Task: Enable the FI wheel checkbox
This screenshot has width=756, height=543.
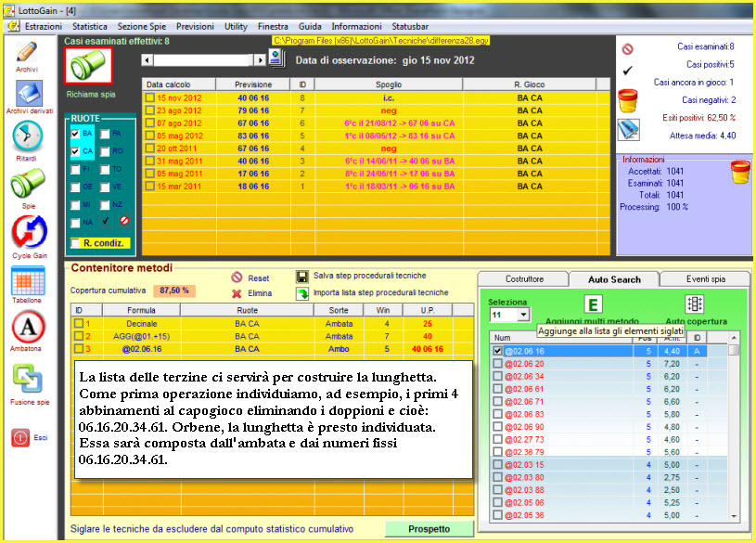Action: click(75, 170)
